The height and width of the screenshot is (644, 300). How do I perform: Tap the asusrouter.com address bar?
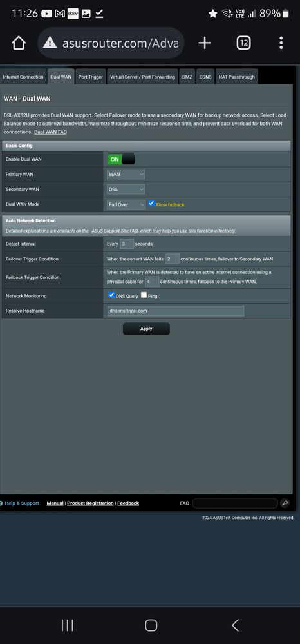(x=111, y=43)
